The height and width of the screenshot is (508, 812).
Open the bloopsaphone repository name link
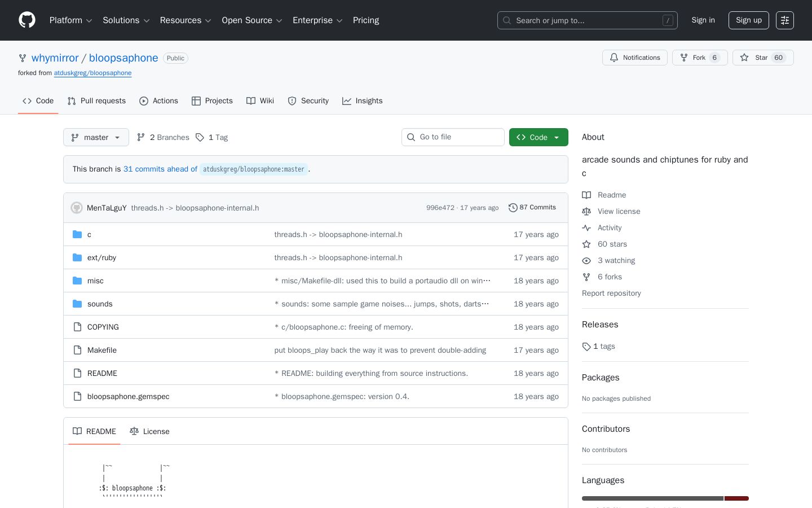[123, 58]
